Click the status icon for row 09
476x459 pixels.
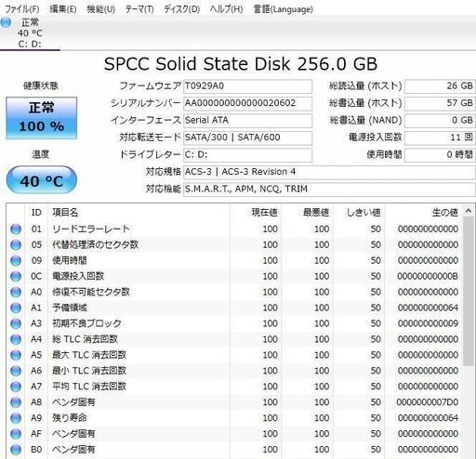[16, 261]
